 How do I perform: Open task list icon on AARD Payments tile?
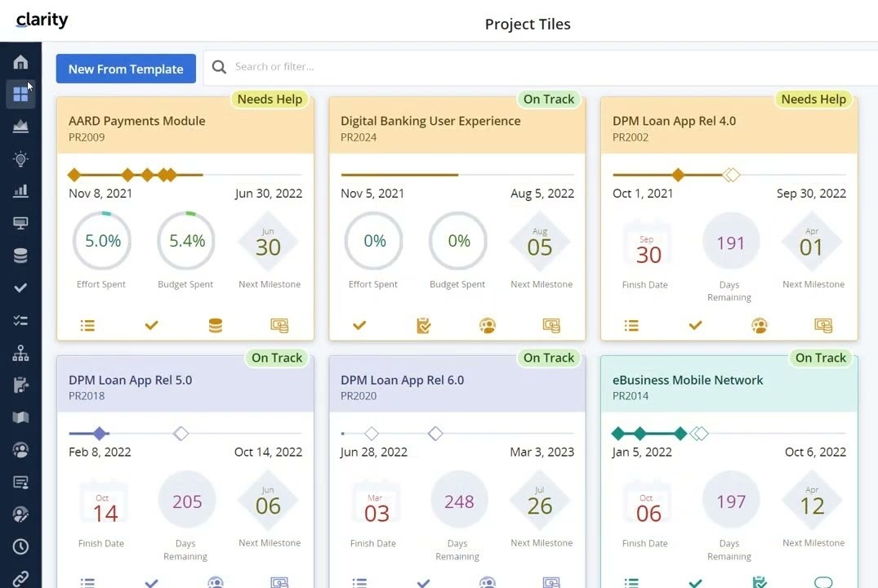(87, 325)
